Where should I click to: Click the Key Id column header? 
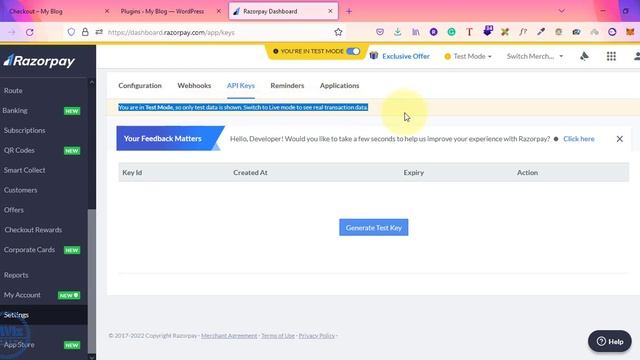[x=132, y=173]
